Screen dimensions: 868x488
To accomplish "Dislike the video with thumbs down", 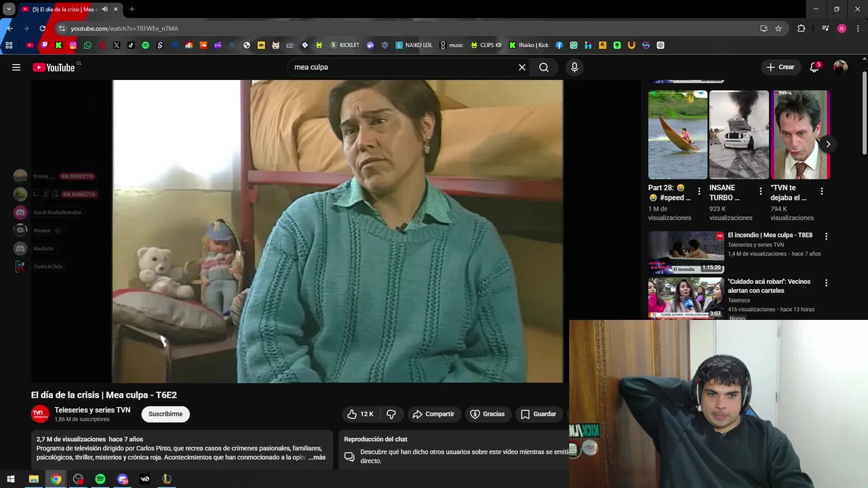I will tap(391, 414).
